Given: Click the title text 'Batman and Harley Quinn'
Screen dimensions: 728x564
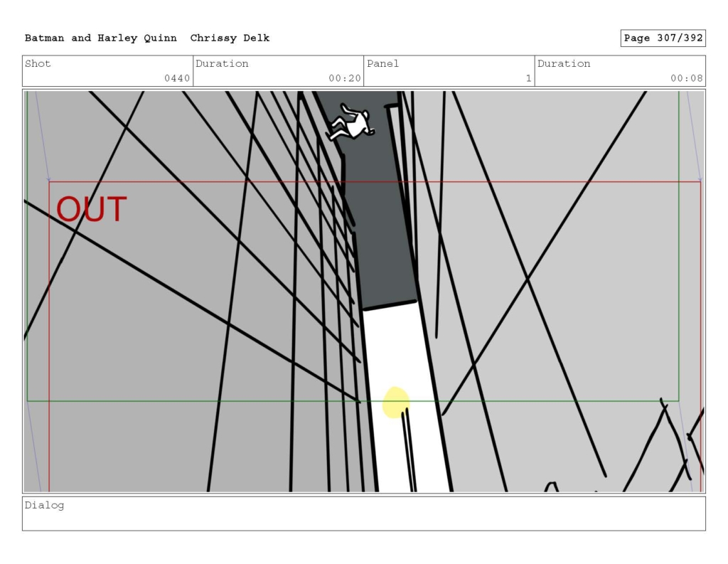Looking at the screenshot, I should coord(101,38).
